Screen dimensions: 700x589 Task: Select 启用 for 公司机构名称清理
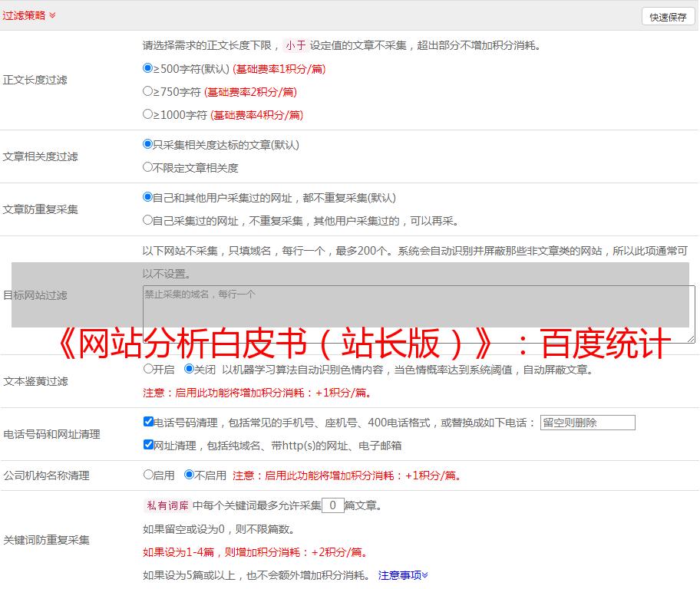(x=149, y=474)
